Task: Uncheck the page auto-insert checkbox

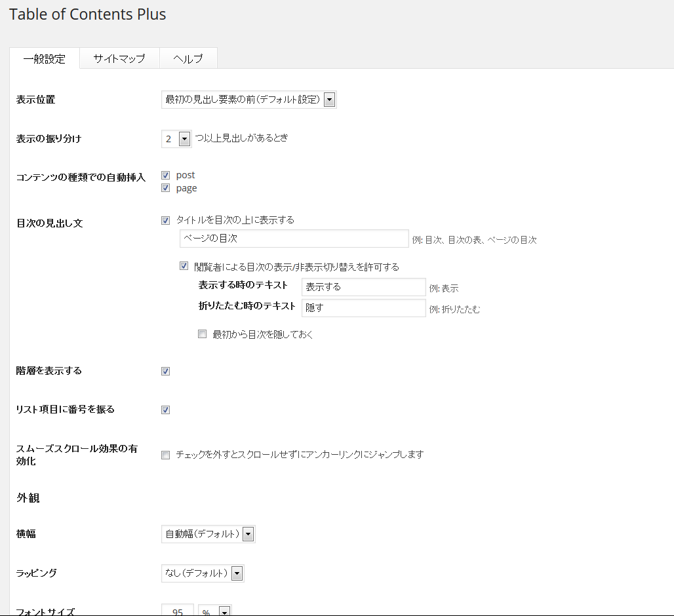Action: click(x=165, y=188)
